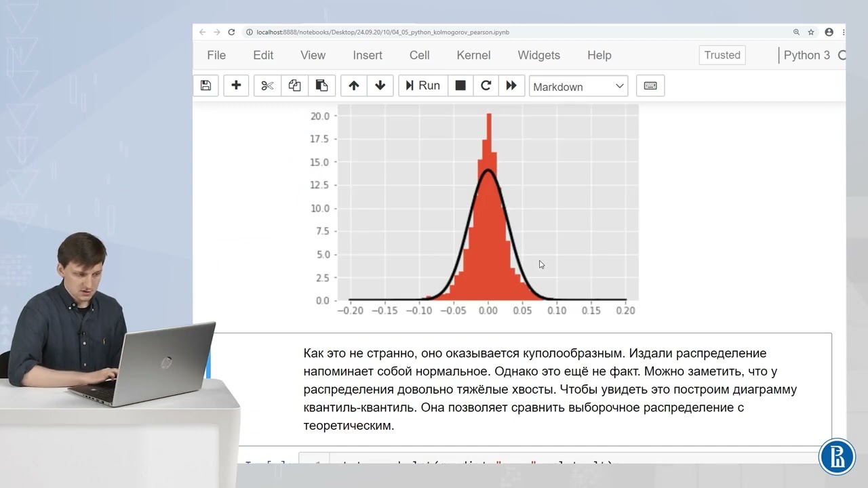
Task: Paste cells below with the clipboard icon
Action: coord(322,85)
